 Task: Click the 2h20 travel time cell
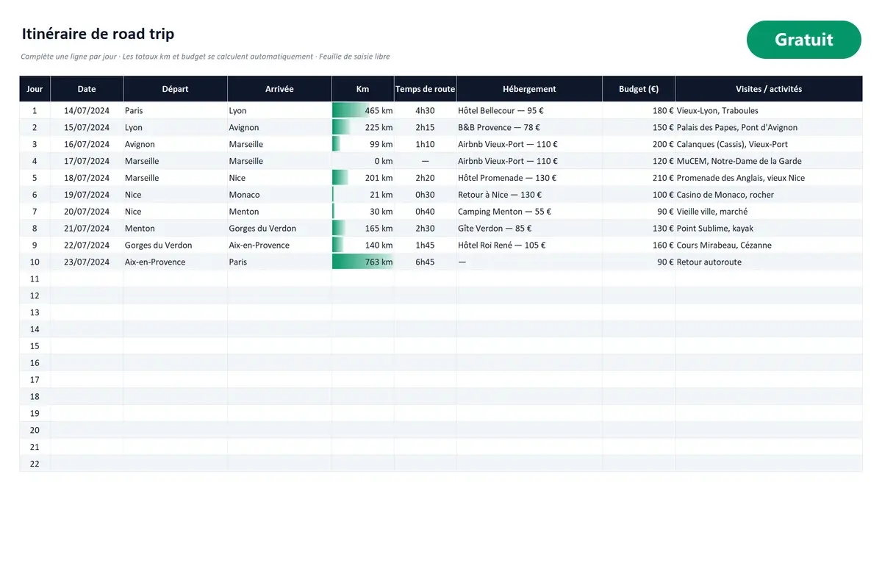[x=426, y=178]
